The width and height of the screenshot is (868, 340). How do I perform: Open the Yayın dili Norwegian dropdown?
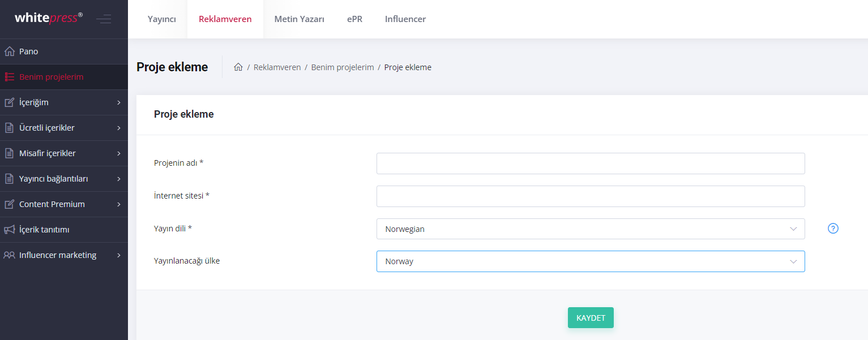(x=591, y=229)
